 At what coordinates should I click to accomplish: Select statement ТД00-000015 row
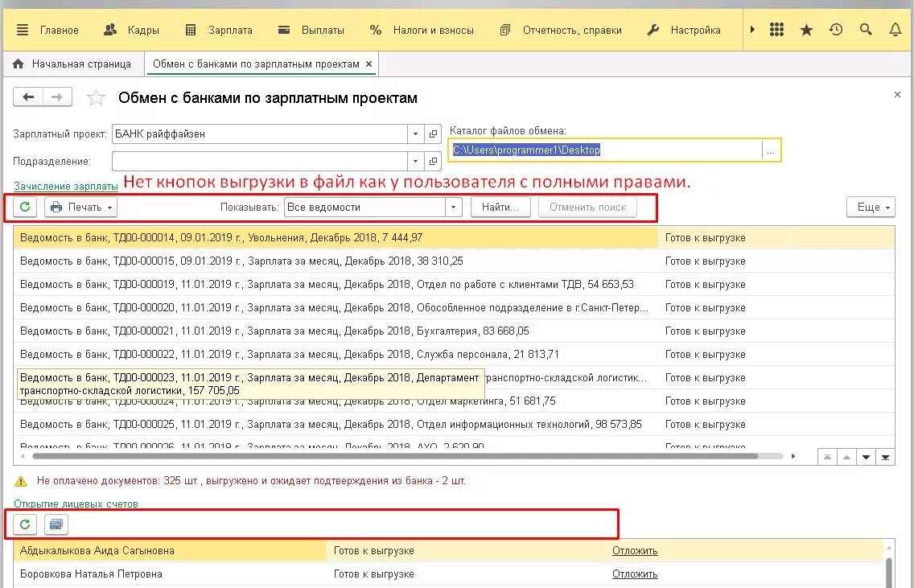pyautogui.click(x=454, y=261)
